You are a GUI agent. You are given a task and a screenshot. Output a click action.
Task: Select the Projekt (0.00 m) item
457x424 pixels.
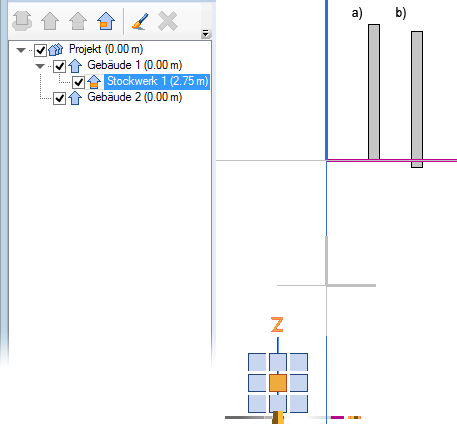click(106, 49)
